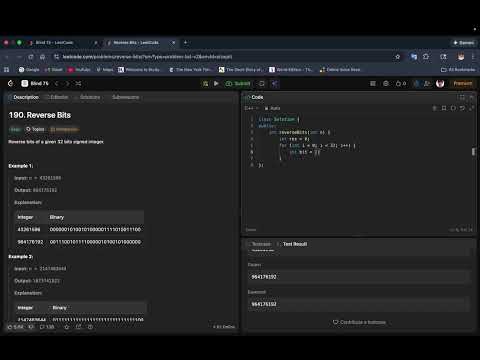Click the purple AI assistant icon
The height and width of the screenshot is (360, 480).
point(275,84)
